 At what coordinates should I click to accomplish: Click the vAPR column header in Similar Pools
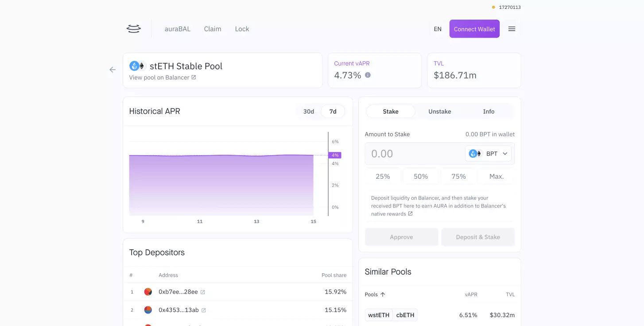click(471, 295)
